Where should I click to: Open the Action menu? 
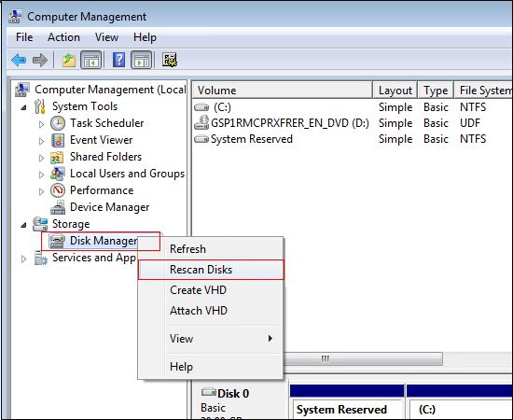click(x=63, y=37)
